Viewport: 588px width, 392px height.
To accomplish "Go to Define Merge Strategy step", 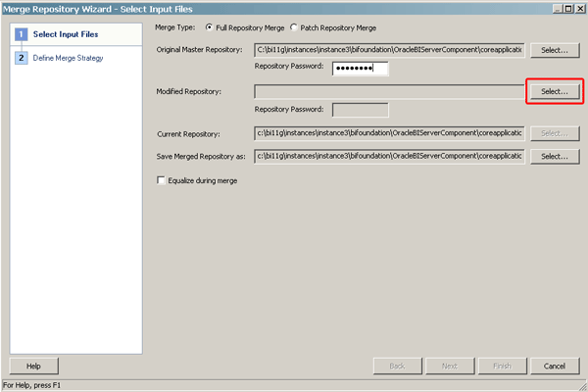I will coord(68,58).
